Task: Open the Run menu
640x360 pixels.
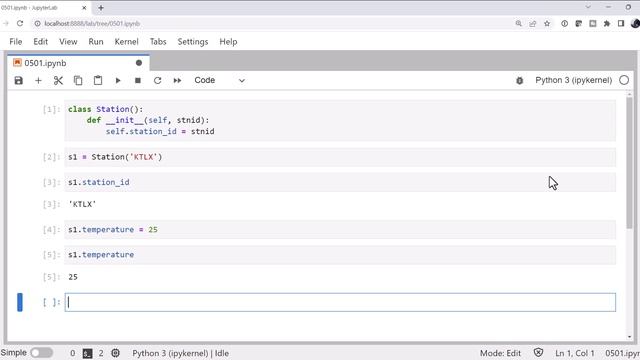Action: tap(96, 42)
